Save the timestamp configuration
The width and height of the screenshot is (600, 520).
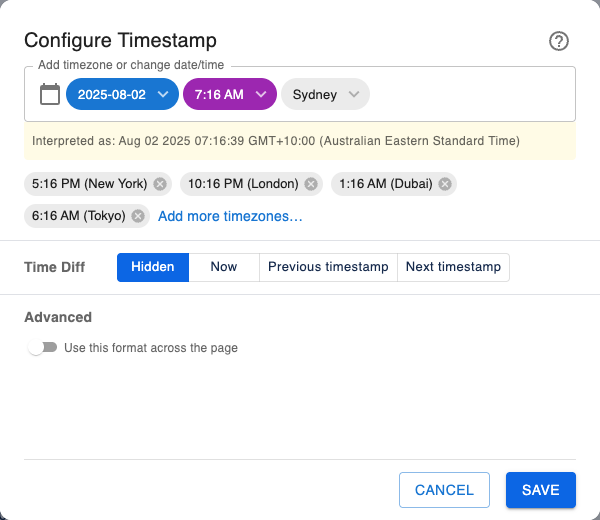541,490
